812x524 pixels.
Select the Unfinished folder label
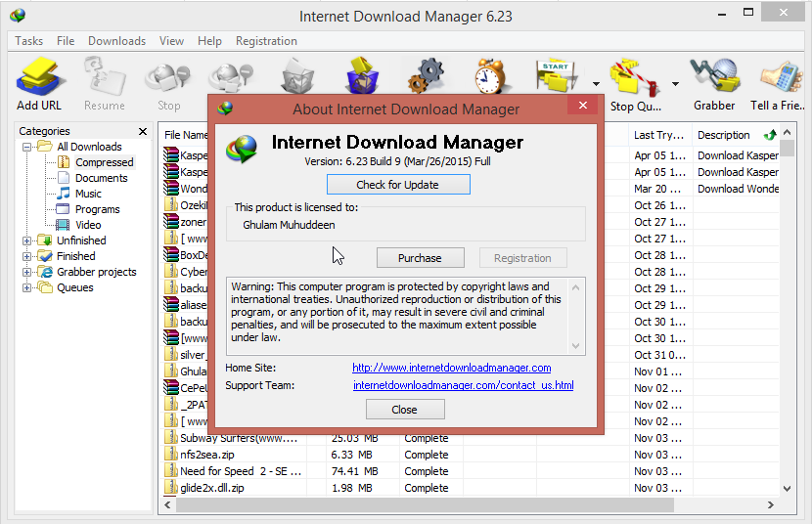pyautogui.click(x=81, y=240)
